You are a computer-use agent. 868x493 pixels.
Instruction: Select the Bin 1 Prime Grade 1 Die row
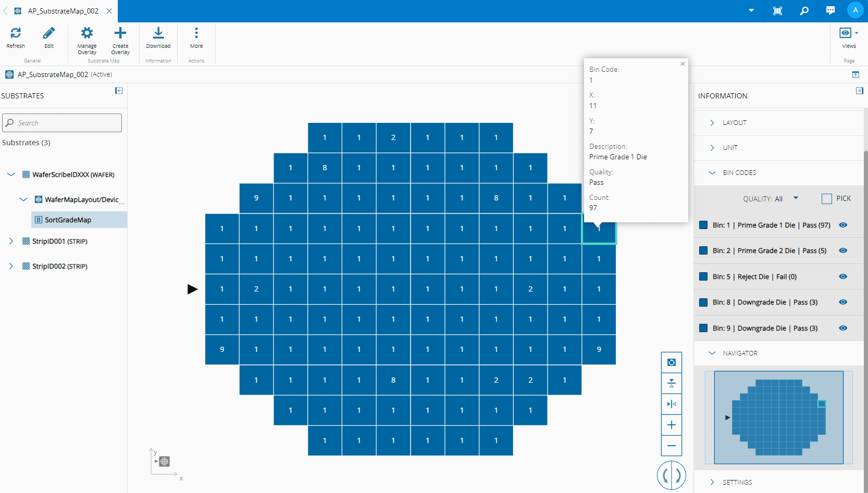tap(779, 225)
